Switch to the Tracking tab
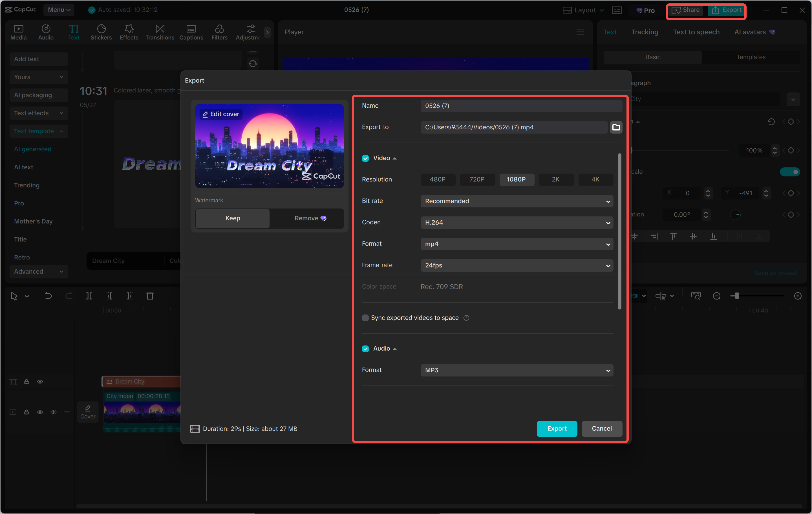 tap(645, 32)
